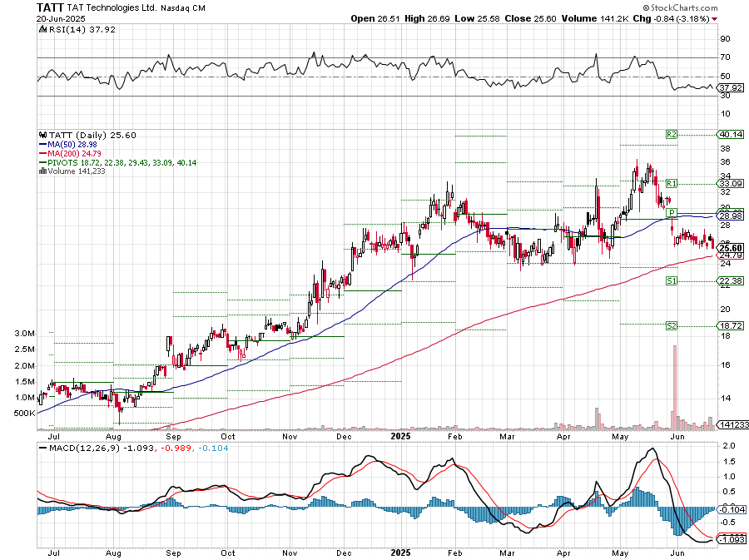
Task: Click the TAT Technologies Ltd. company name
Action: pyautogui.click(x=112, y=8)
